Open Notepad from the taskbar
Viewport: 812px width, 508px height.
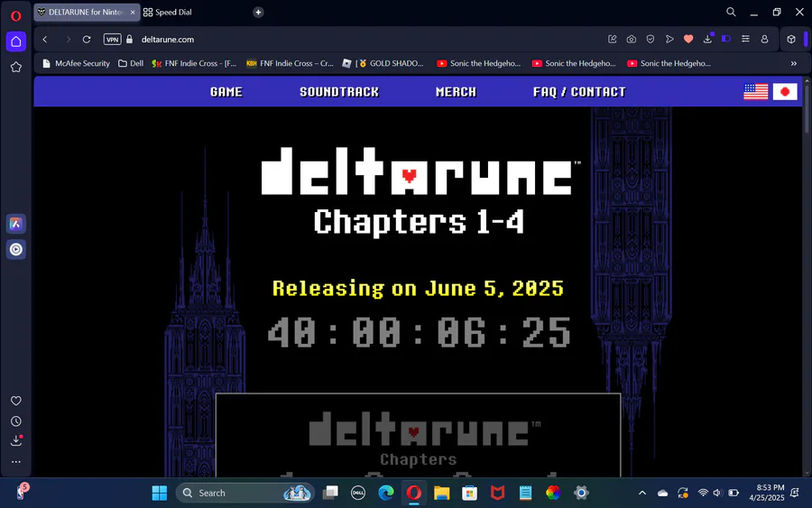point(526,493)
